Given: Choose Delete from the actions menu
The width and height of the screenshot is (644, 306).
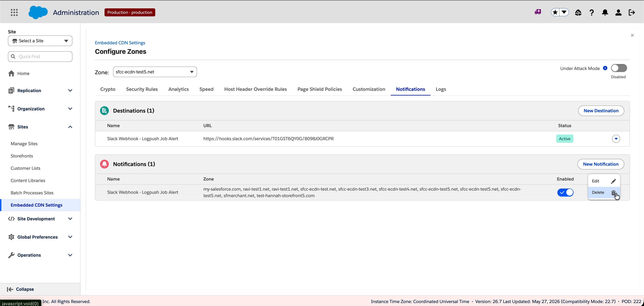Looking at the screenshot, I should (604, 192).
